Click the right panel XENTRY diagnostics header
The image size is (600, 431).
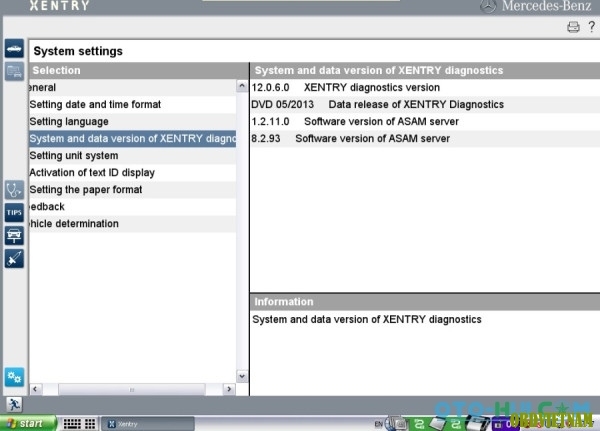point(425,70)
